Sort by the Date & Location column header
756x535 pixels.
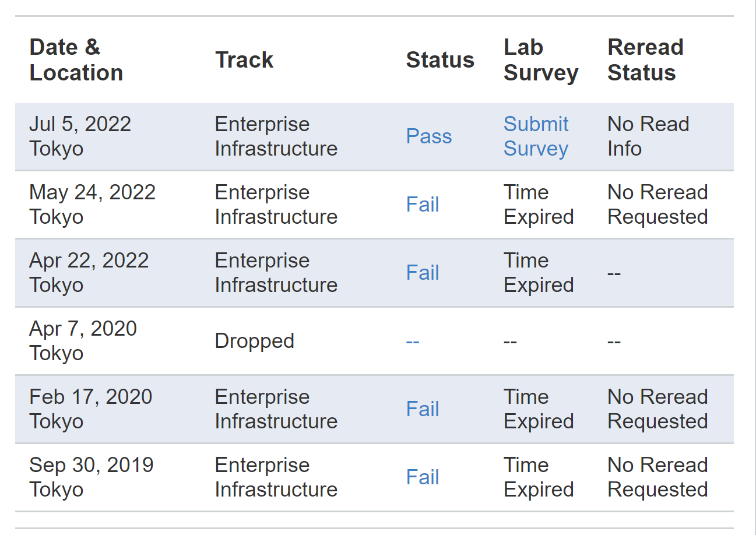click(x=76, y=59)
